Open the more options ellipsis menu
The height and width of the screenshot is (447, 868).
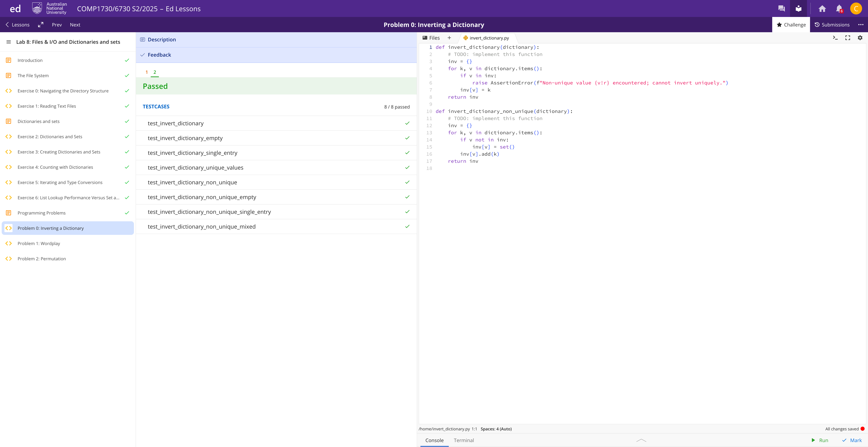tap(861, 25)
